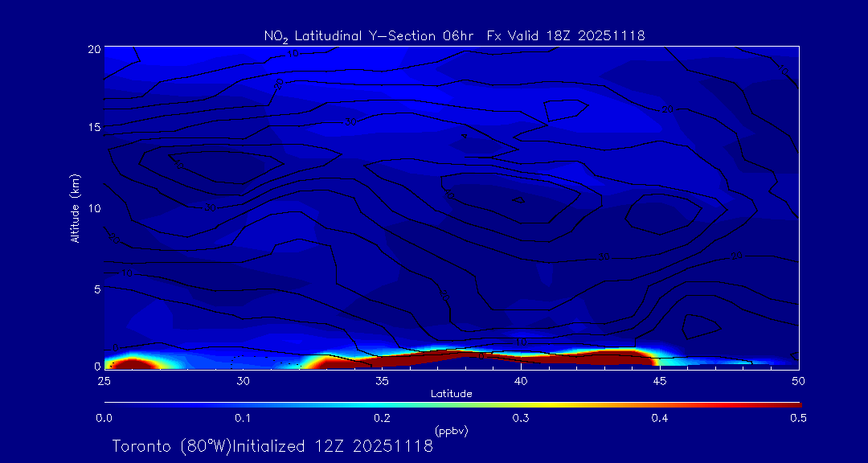This screenshot has height=463, width=868.
Task: Click the altitude axis tick label "15"
Action: 93,127
